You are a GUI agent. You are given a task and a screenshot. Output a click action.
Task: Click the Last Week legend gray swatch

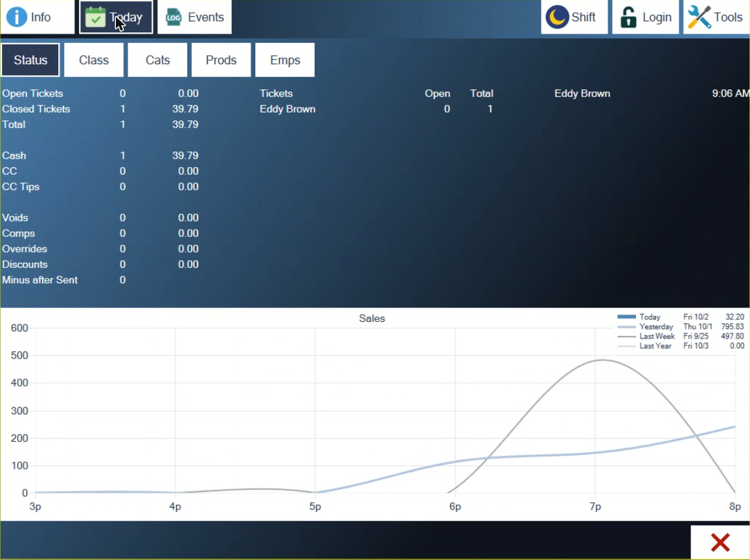click(626, 336)
